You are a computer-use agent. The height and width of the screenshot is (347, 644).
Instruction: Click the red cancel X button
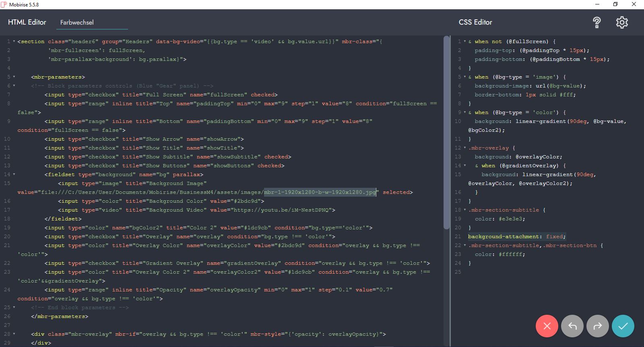547,326
